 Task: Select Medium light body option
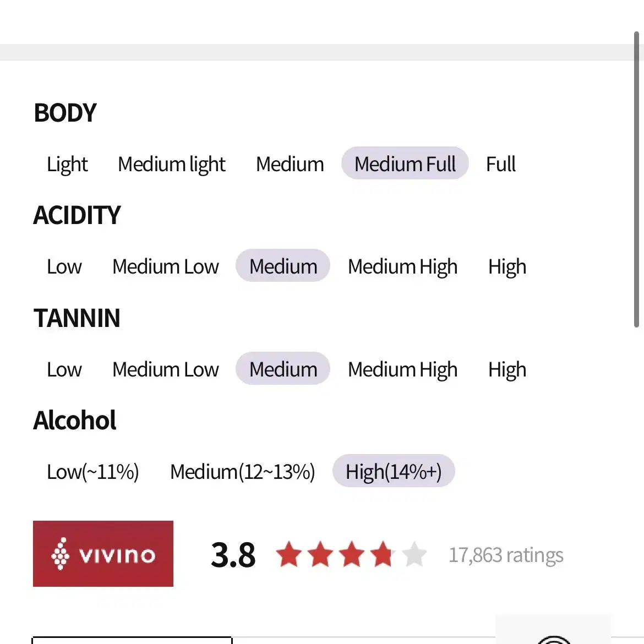172,164
